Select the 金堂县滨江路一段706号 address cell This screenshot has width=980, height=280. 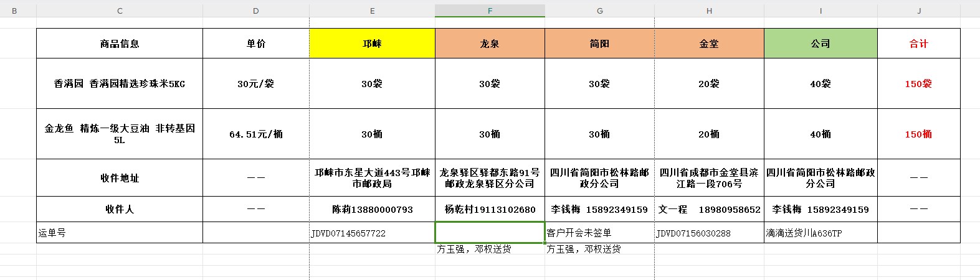pyautogui.click(x=709, y=178)
